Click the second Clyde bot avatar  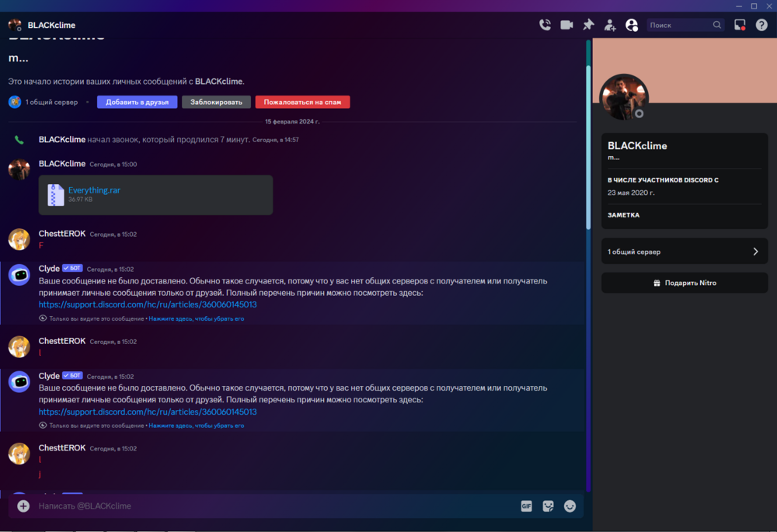19,381
